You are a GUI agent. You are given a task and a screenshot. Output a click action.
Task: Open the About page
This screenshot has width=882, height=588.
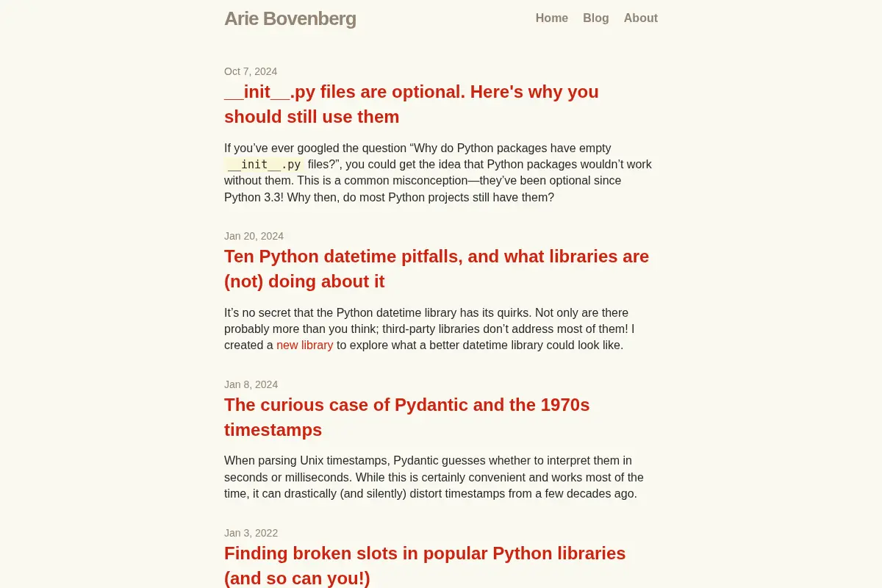(641, 18)
